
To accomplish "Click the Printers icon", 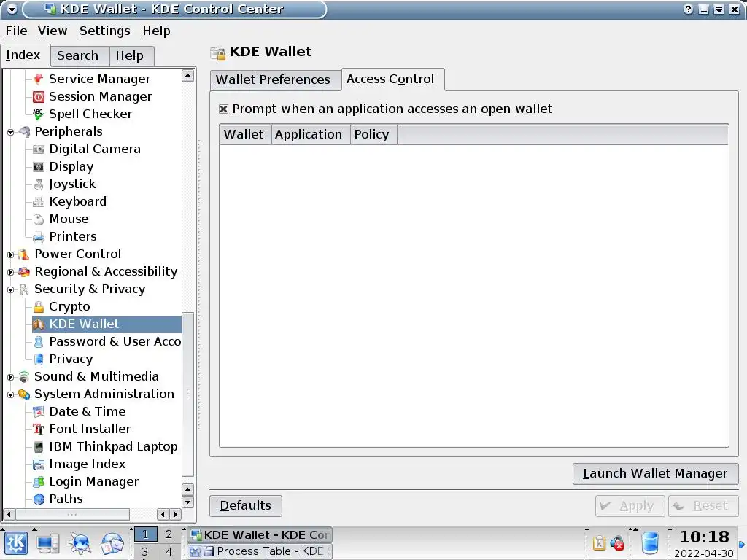I will click(39, 237).
